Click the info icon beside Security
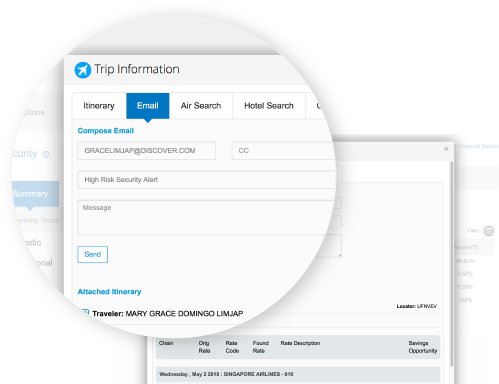 (46, 154)
